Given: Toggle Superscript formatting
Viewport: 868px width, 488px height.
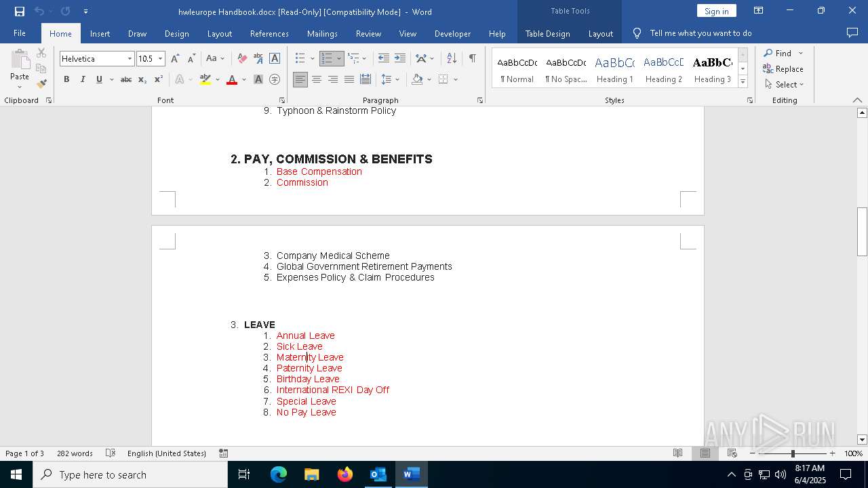Looking at the screenshot, I should [159, 79].
